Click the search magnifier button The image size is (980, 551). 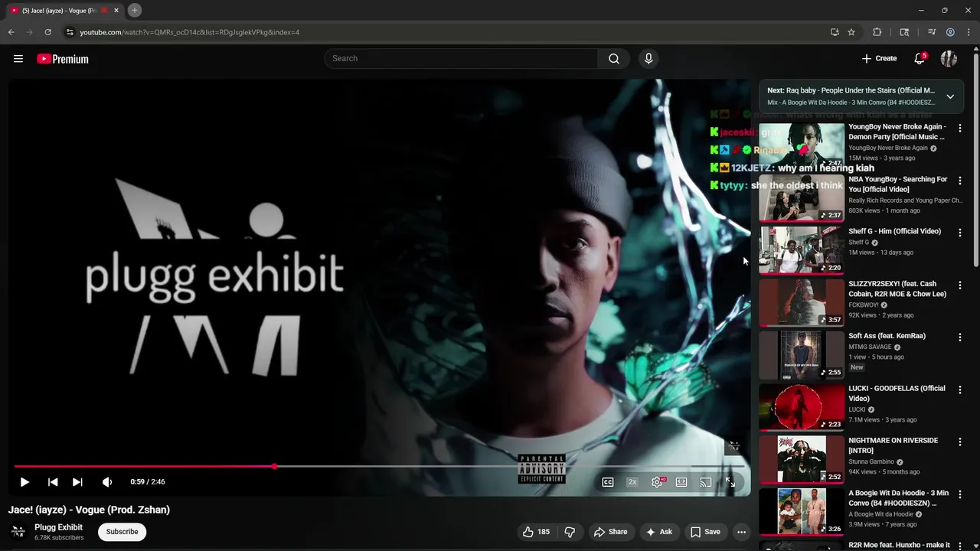614,59
